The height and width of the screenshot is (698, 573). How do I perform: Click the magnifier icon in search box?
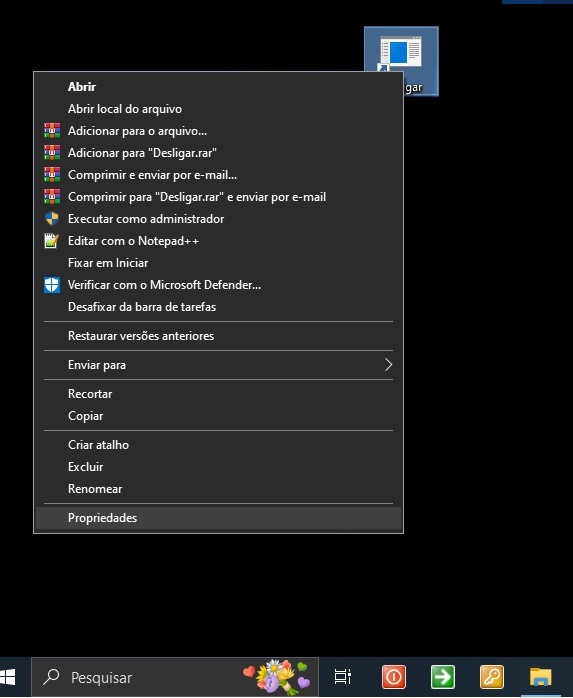point(51,677)
